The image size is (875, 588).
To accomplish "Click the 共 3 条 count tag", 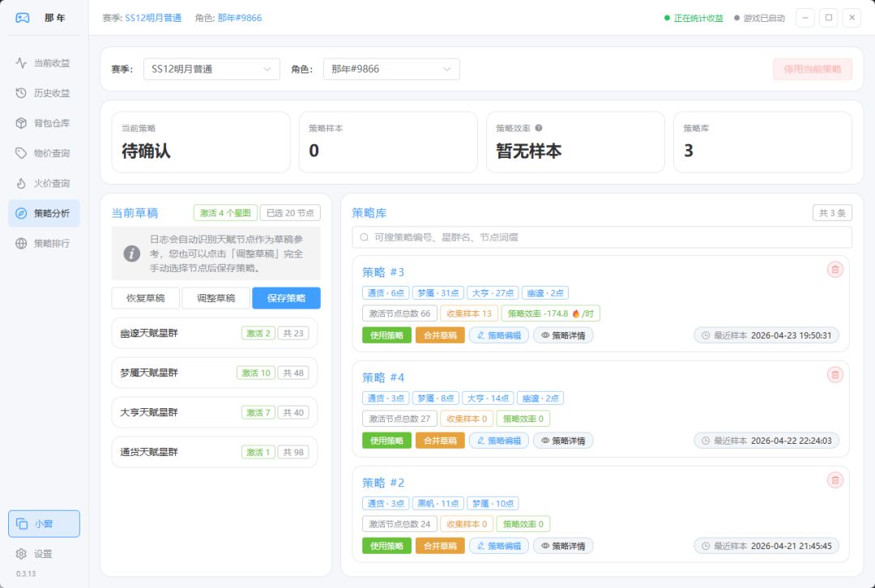I will [832, 213].
